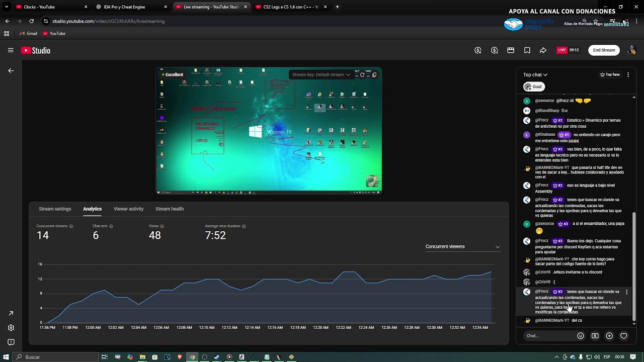The width and height of the screenshot is (644, 362).
Task: Go back with the Studio left arrow
Action: point(11,71)
